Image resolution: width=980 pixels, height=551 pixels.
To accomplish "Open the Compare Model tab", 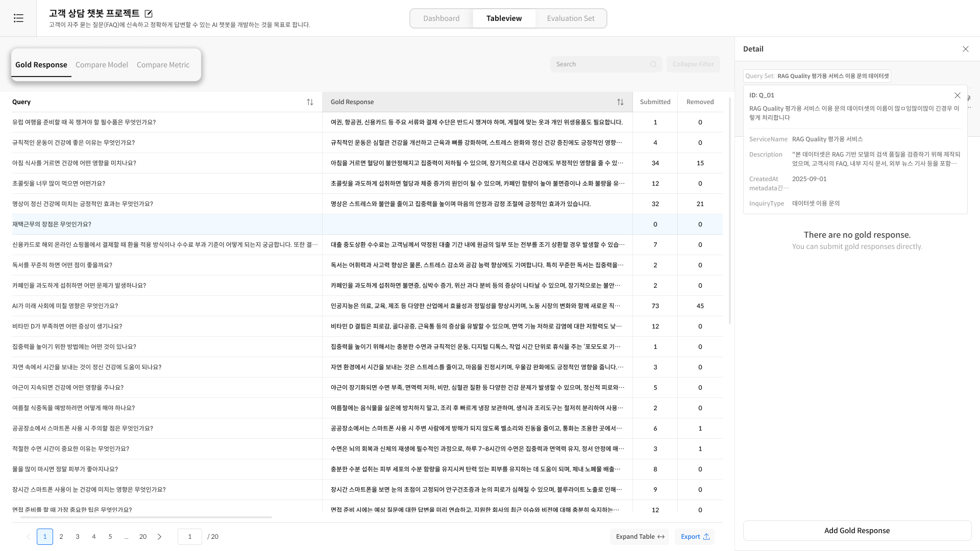I will [x=102, y=65].
